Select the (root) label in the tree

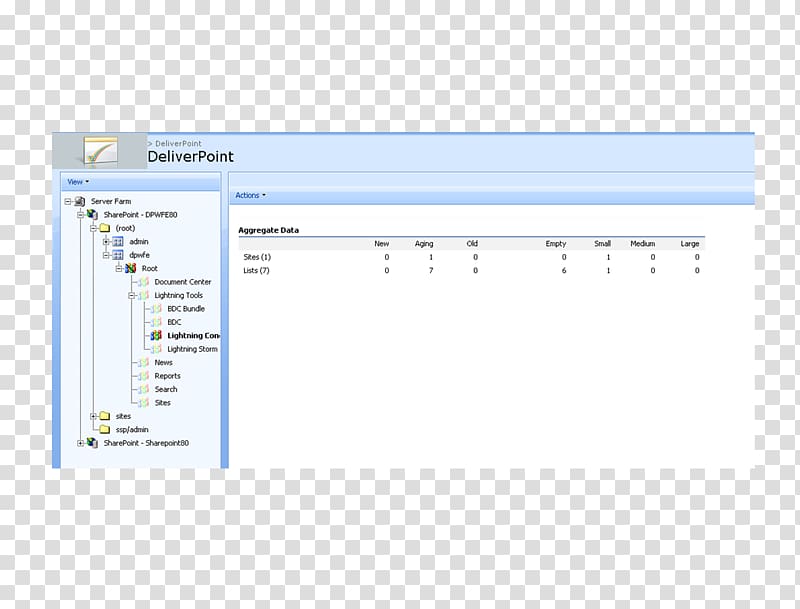[126, 228]
